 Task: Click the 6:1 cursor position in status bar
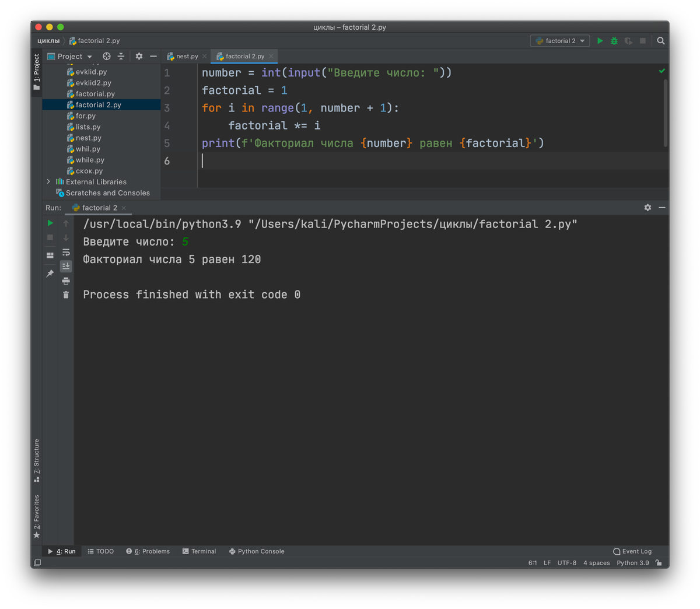533,563
